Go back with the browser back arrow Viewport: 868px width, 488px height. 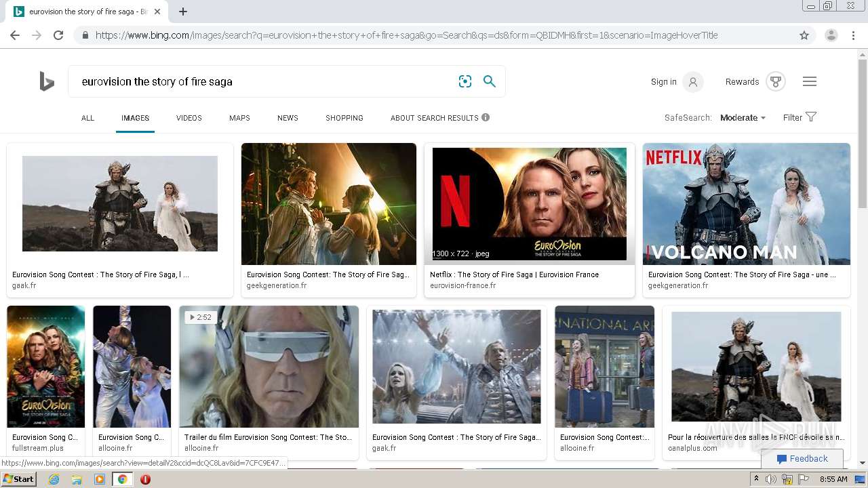[x=15, y=35]
